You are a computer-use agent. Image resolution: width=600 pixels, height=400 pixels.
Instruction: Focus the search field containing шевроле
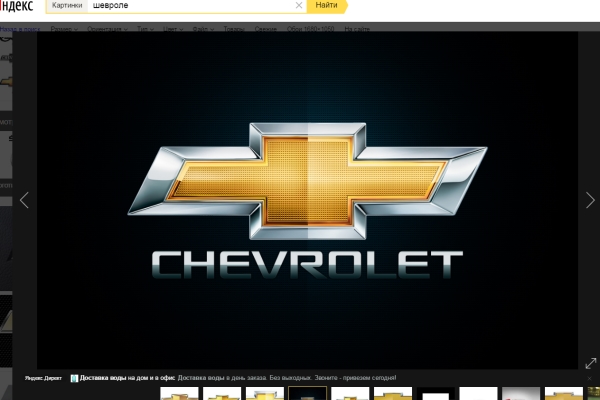point(190,5)
